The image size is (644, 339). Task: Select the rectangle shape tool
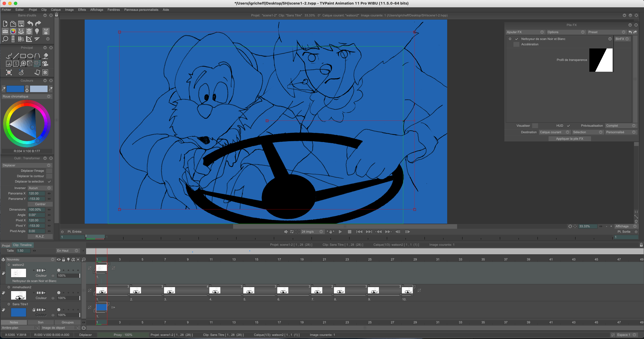coord(23,56)
